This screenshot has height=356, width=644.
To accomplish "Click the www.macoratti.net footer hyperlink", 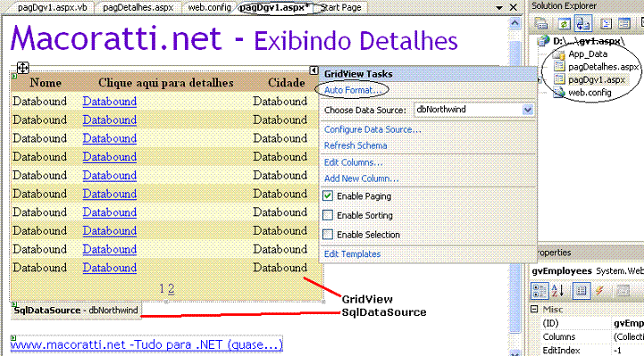I will [146, 344].
